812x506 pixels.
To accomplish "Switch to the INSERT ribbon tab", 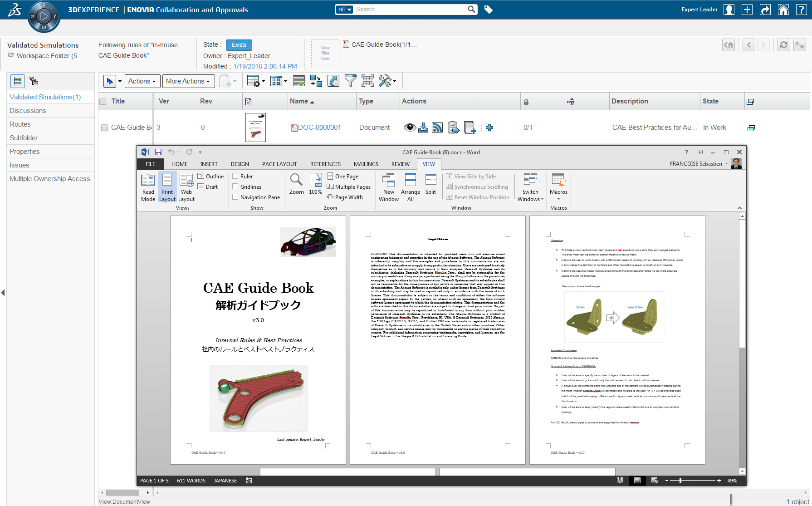I will pos(209,164).
